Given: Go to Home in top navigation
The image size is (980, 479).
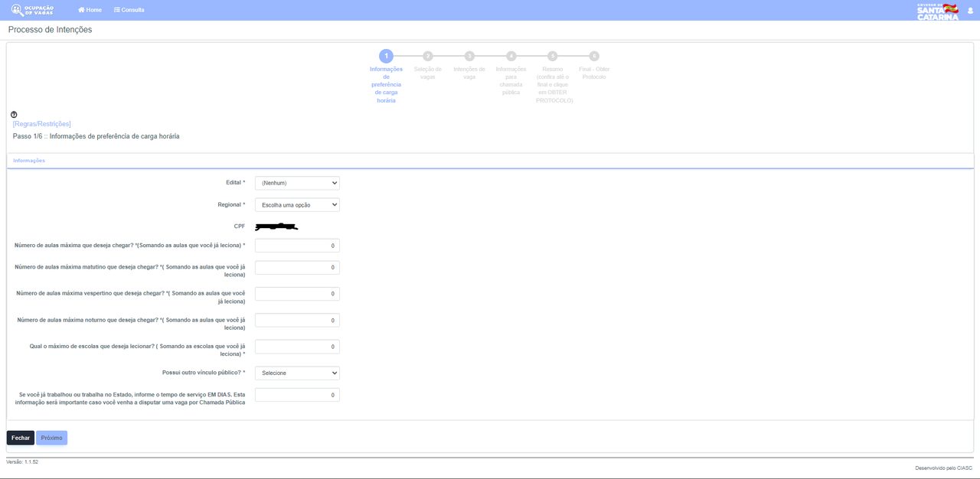Looking at the screenshot, I should [90, 10].
